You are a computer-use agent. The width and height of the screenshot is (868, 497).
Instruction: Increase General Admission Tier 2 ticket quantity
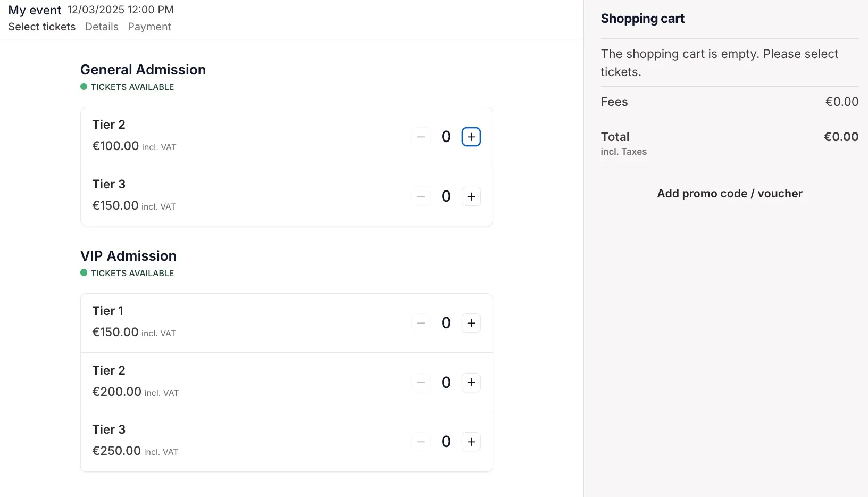[471, 137]
